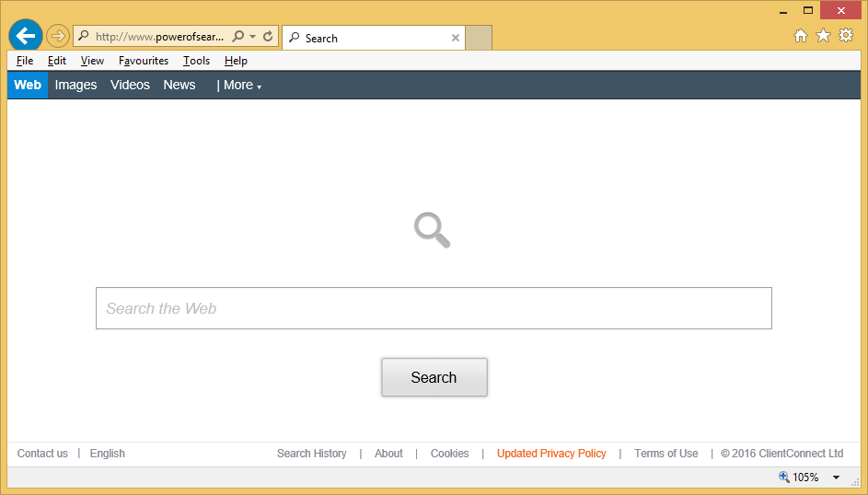Open the Tools gear icon
The image size is (868, 495).
tap(846, 35)
